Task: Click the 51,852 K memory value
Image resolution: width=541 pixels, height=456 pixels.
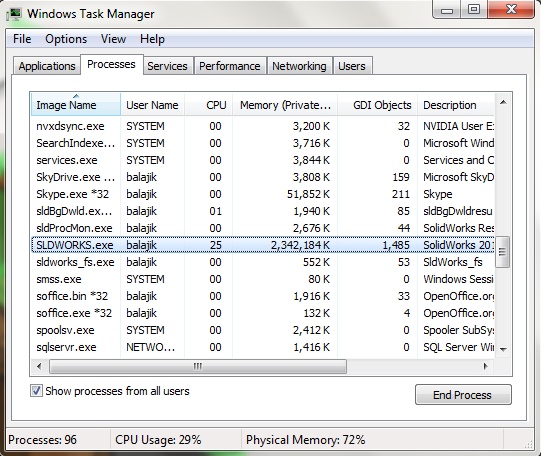Action: coord(308,194)
